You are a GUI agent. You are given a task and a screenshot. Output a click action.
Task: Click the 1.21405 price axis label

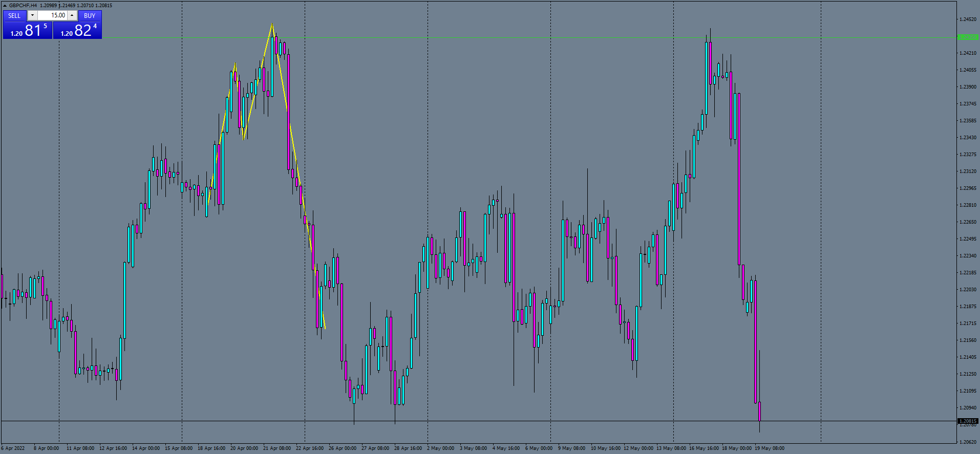[968, 357]
